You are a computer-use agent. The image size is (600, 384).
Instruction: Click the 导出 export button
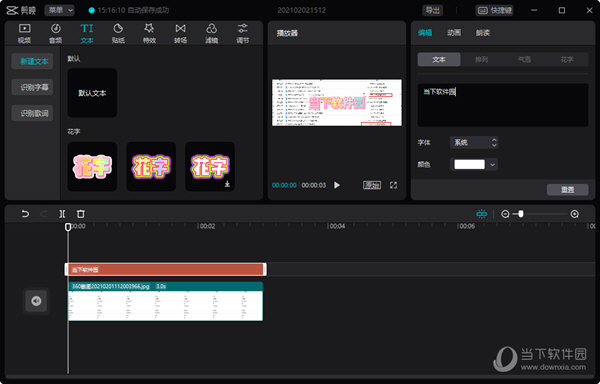pyautogui.click(x=433, y=10)
